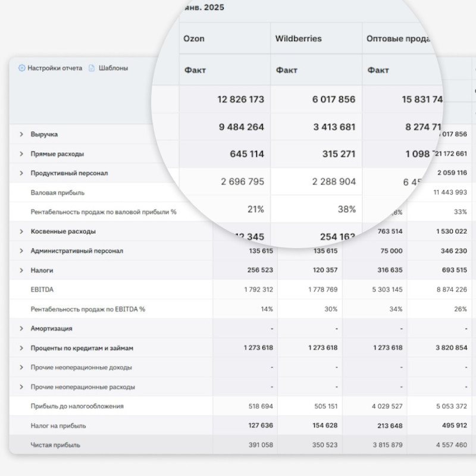Click the Валовая прибыль row label
This screenshot has height=476, width=476.
tap(57, 192)
